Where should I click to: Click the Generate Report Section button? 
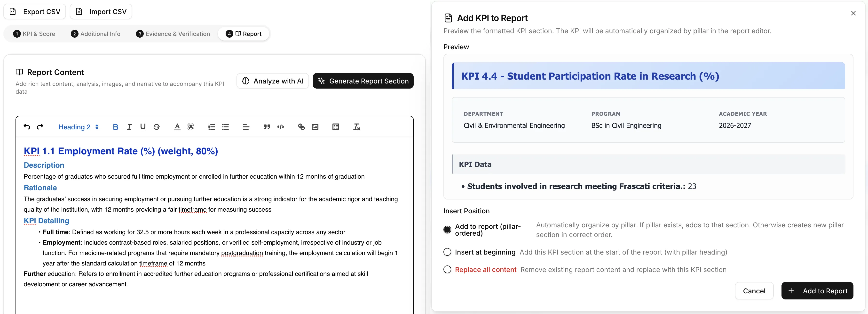point(363,81)
